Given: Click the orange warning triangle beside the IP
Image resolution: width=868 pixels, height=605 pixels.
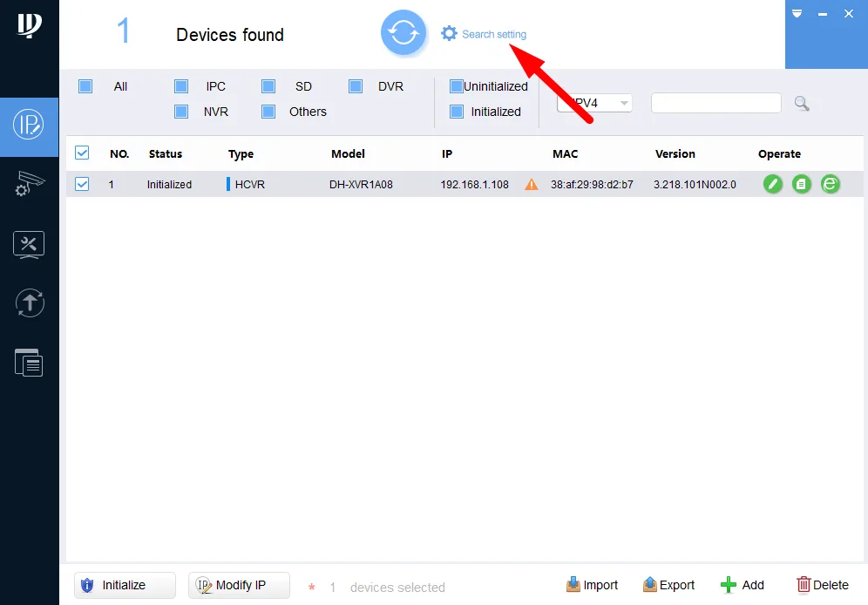Looking at the screenshot, I should [532, 184].
